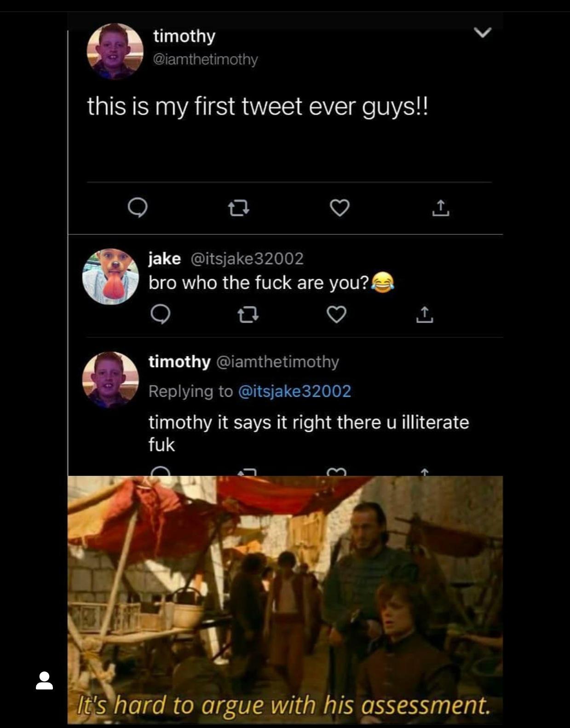Retweet jake's reply tweet
This screenshot has width=570, height=728.
(x=248, y=315)
